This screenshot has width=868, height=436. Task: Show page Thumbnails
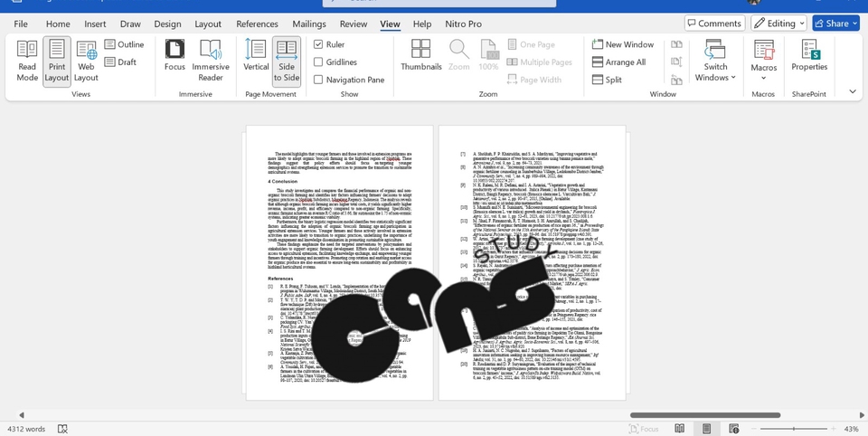421,55
